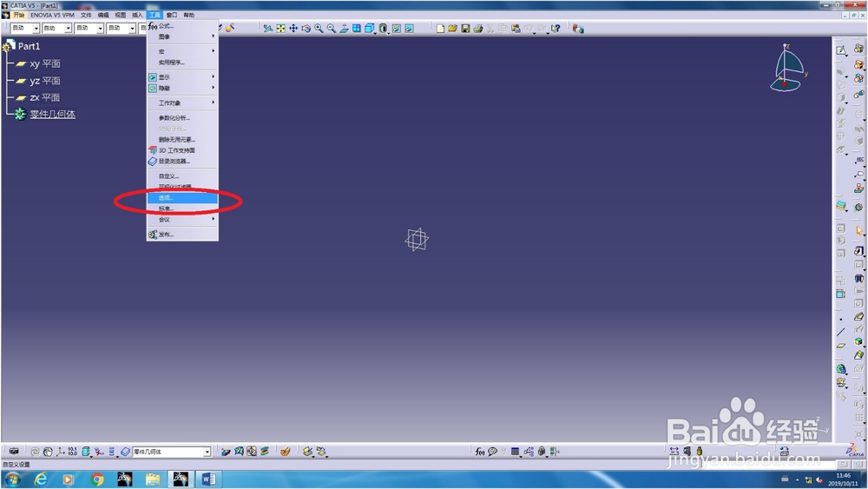Click the Open file icon
This screenshot has width=868, height=489.
pos(453,29)
